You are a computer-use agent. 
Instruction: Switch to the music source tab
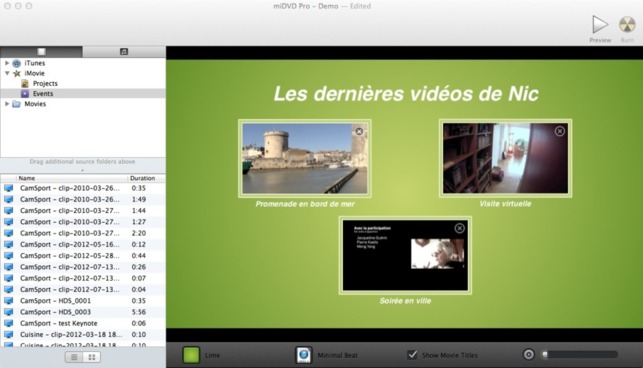(x=124, y=52)
